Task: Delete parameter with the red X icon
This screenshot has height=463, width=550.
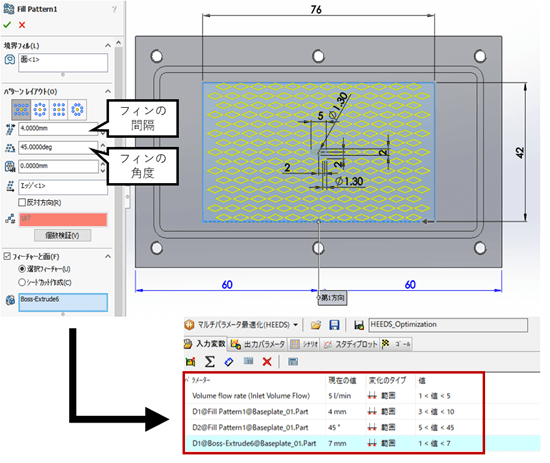Action: (x=267, y=362)
